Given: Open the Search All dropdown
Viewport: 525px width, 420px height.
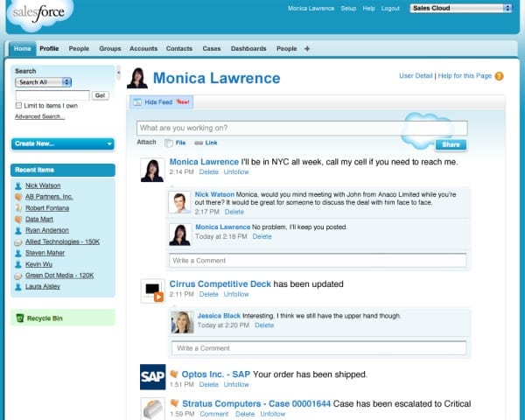Looking at the screenshot, I should (43, 82).
